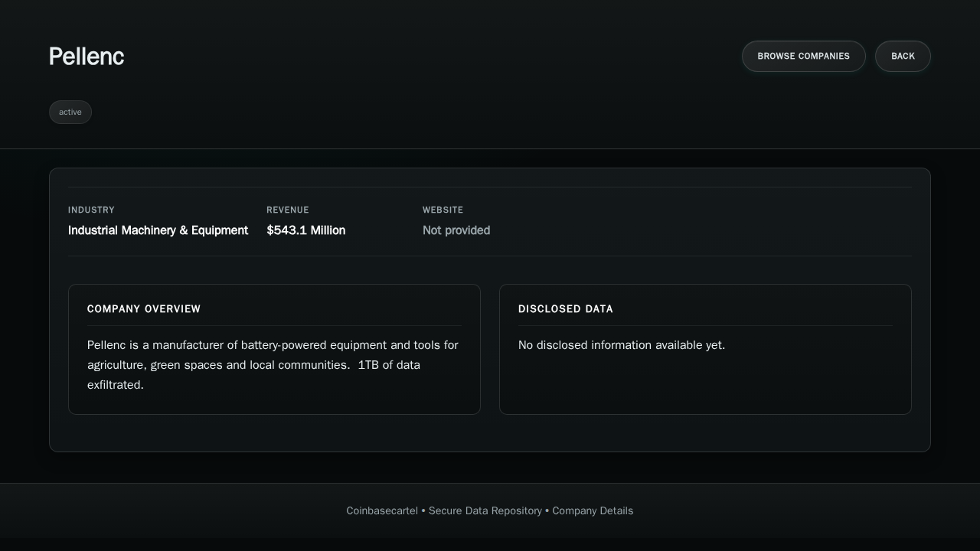Click the Not provided website text

[456, 230]
